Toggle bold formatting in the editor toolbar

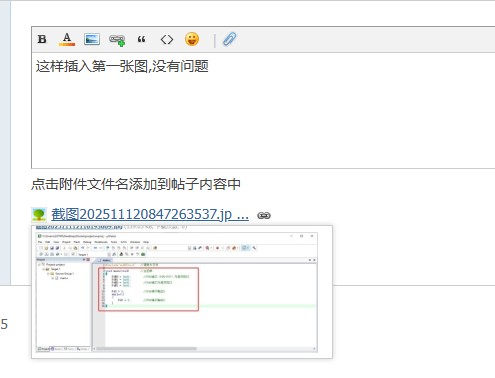coord(42,39)
